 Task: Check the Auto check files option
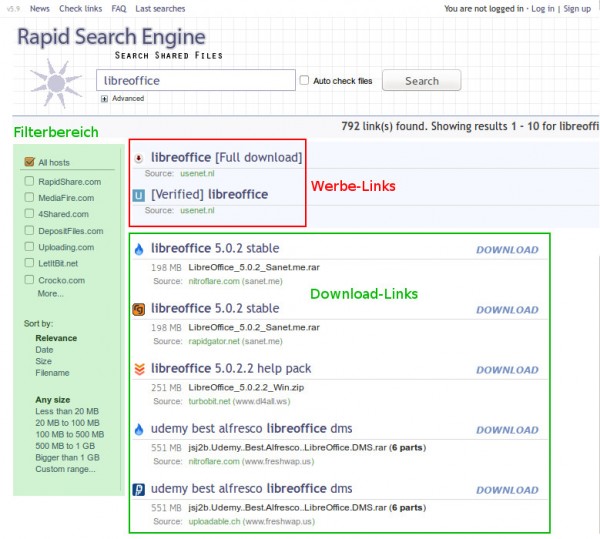(x=304, y=81)
